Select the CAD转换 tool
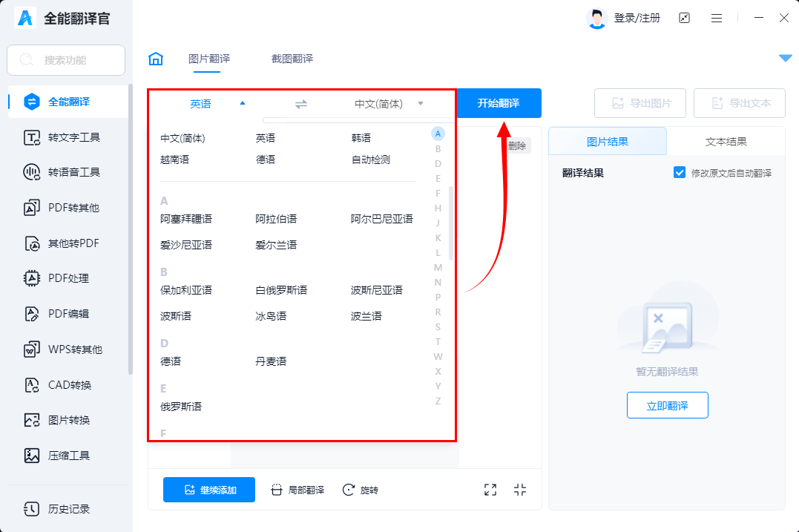This screenshot has height=532, width=799. pos(65,384)
